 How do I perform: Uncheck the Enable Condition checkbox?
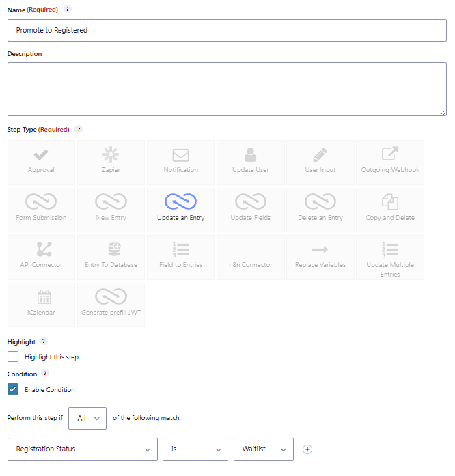coord(13,389)
